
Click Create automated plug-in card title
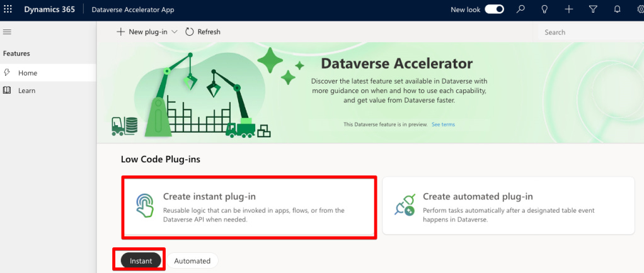(x=478, y=196)
